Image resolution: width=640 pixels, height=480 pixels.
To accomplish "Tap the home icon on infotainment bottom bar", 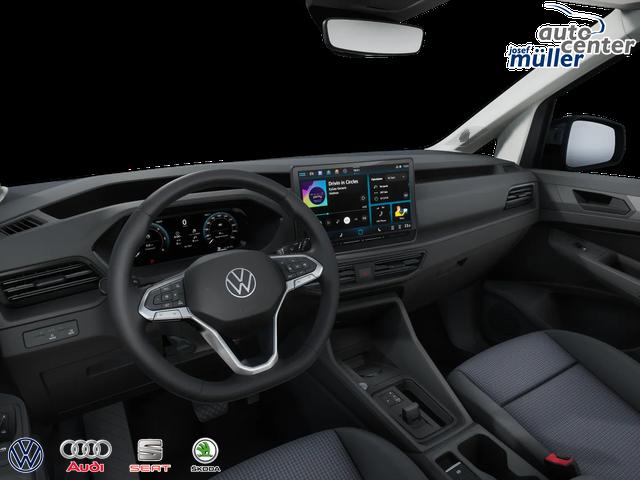I will pos(360,232).
